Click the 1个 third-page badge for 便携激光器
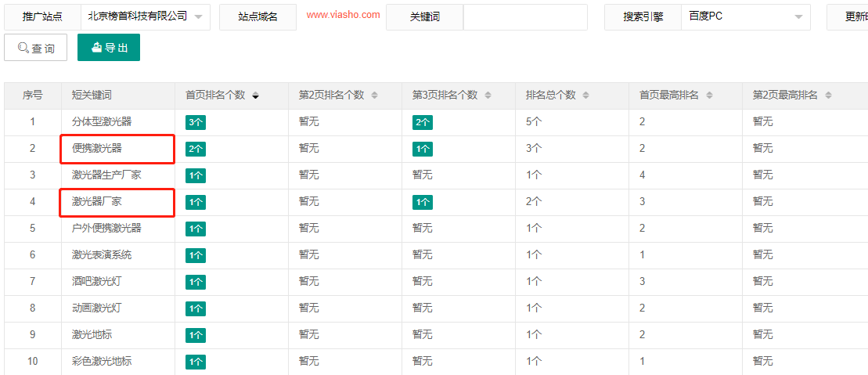 point(423,149)
